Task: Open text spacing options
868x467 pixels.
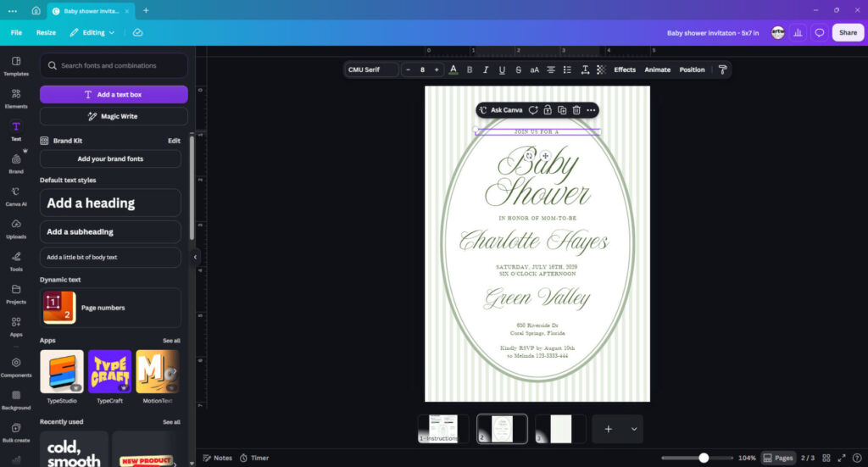Action: pyautogui.click(x=585, y=69)
